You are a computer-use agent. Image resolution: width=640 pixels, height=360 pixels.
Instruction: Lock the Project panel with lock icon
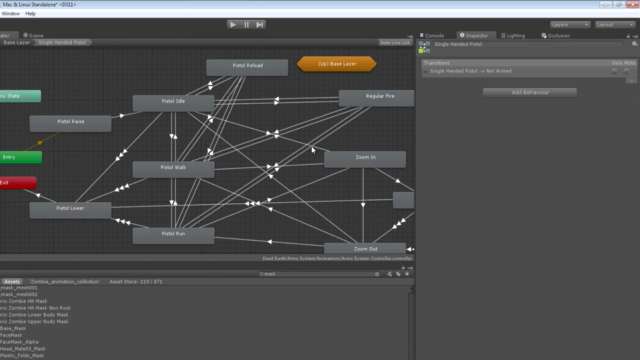pyautogui.click(x=403, y=268)
